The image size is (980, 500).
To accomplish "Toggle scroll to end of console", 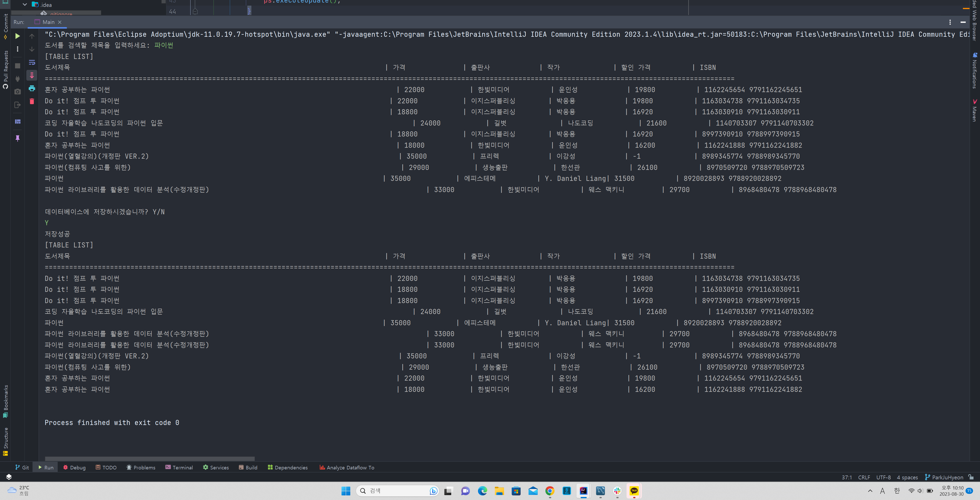I will 32,75.
